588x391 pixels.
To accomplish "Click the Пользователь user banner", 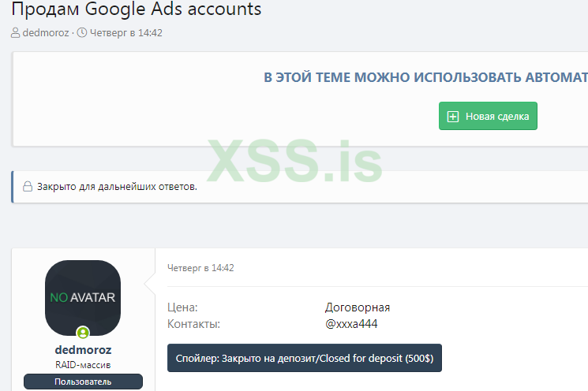I will click(x=83, y=382).
